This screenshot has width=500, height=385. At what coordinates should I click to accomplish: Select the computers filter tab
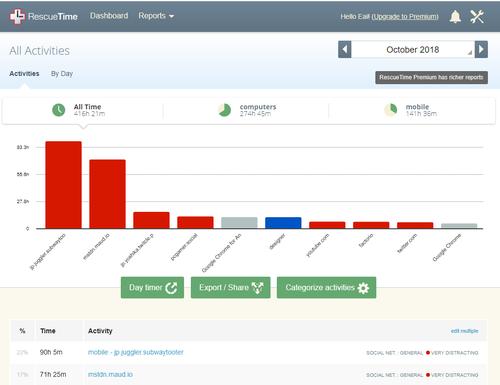pyautogui.click(x=246, y=110)
